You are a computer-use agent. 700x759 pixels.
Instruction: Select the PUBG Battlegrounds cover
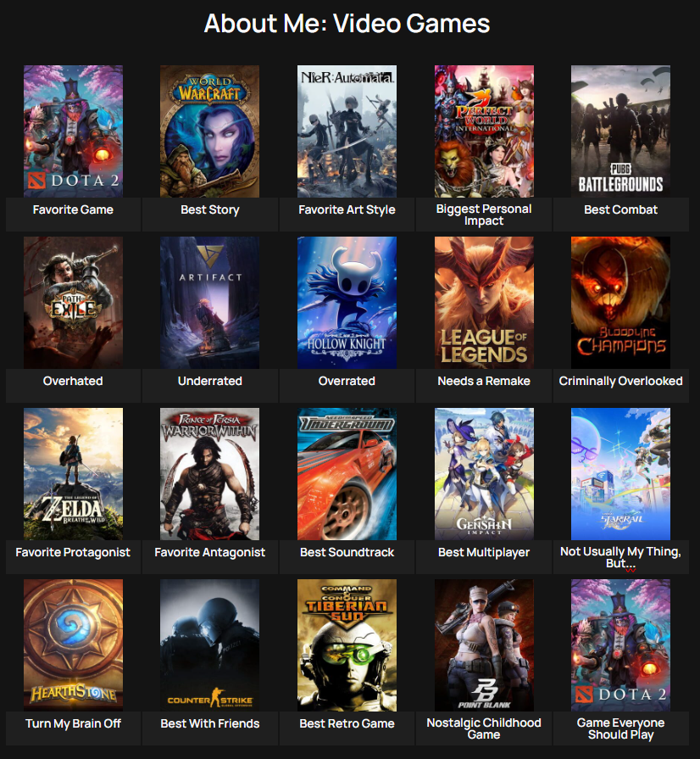tap(620, 131)
